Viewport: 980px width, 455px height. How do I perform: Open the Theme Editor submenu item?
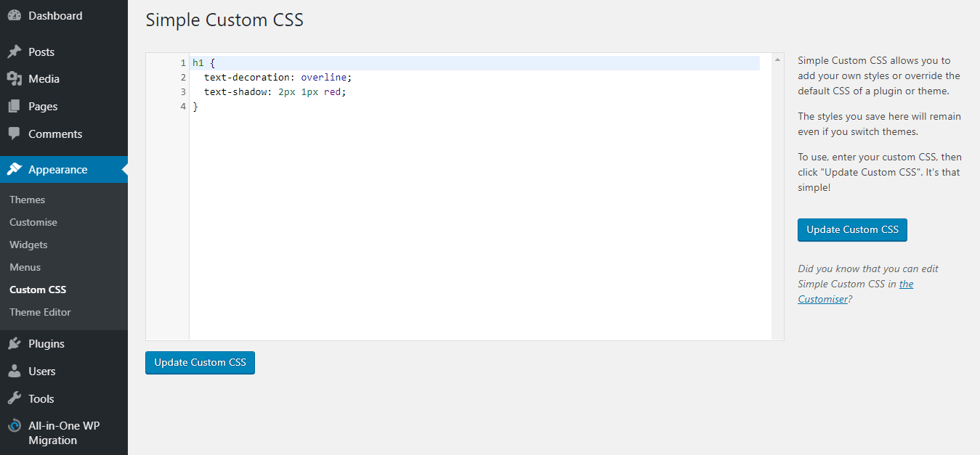click(x=40, y=312)
